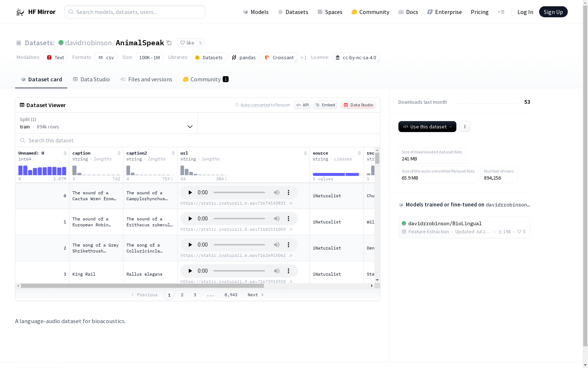Expand the Split train dropdown
588x368 pixels.
click(x=107, y=123)
